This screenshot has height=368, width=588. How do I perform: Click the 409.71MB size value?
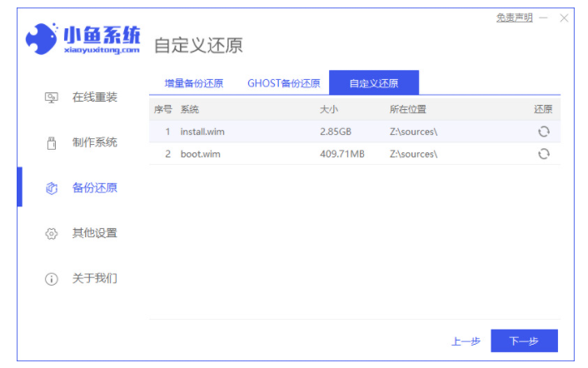point(342,154)
